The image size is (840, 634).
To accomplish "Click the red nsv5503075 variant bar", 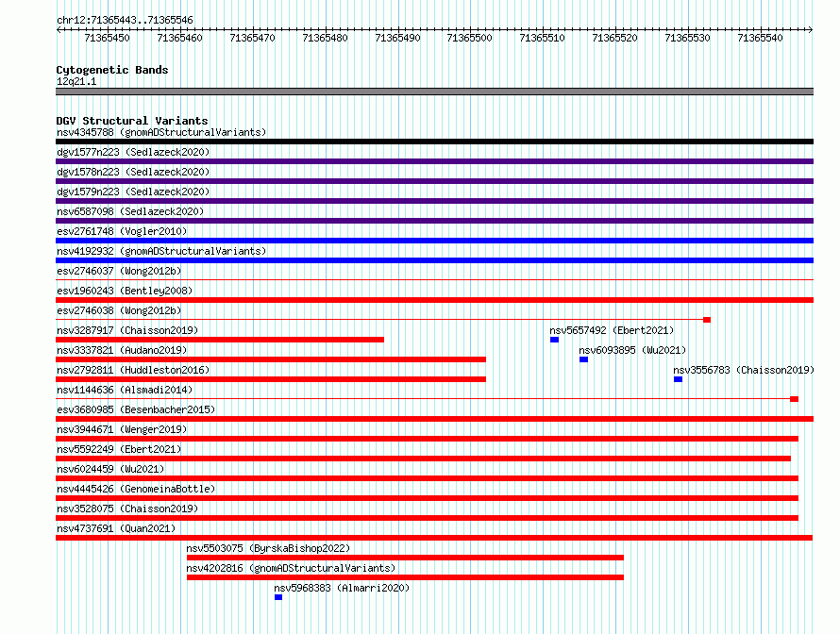I will [x=406, y=558].
